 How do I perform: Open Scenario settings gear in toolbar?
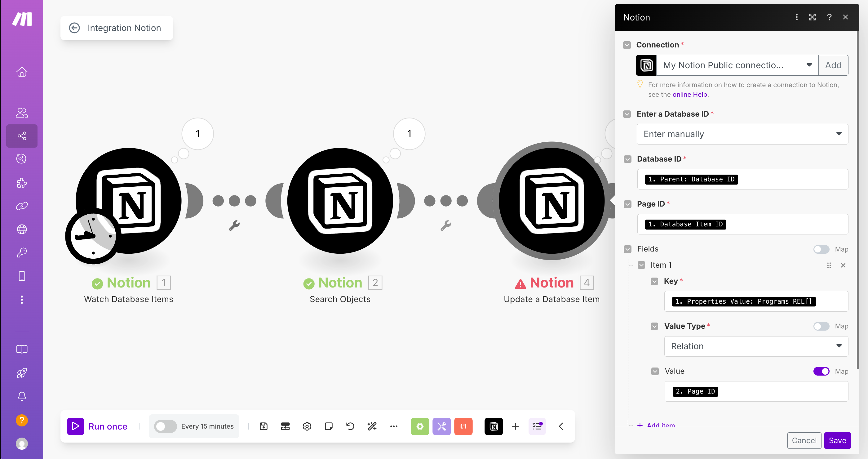click(x=307, y=426)
